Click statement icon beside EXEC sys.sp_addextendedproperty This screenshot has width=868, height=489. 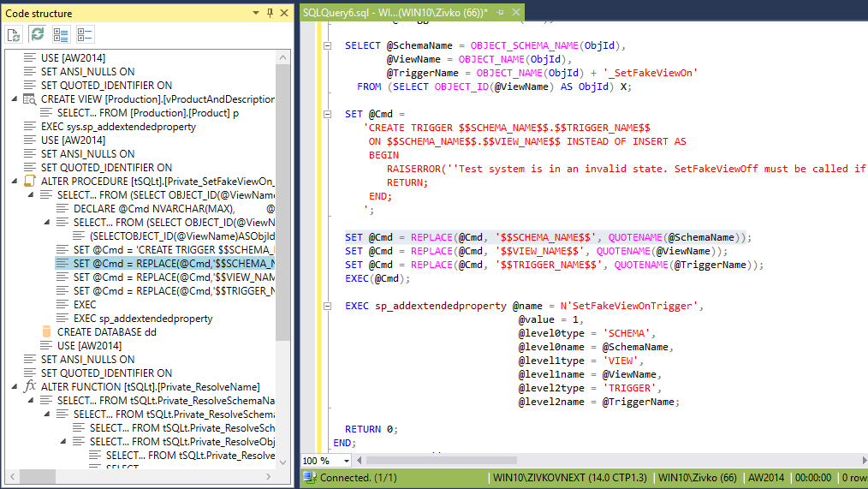[x=30, y=126]
